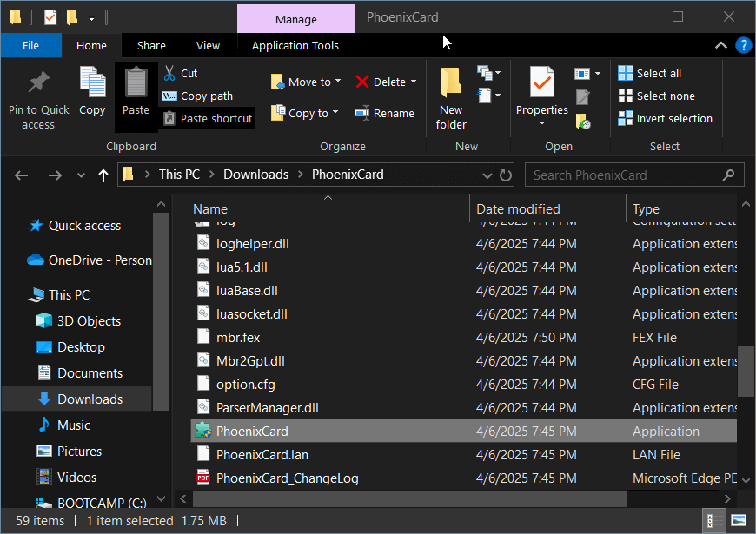Open the Help question mark icon
Screen dimensions: 756x534
tap(743, 45)
